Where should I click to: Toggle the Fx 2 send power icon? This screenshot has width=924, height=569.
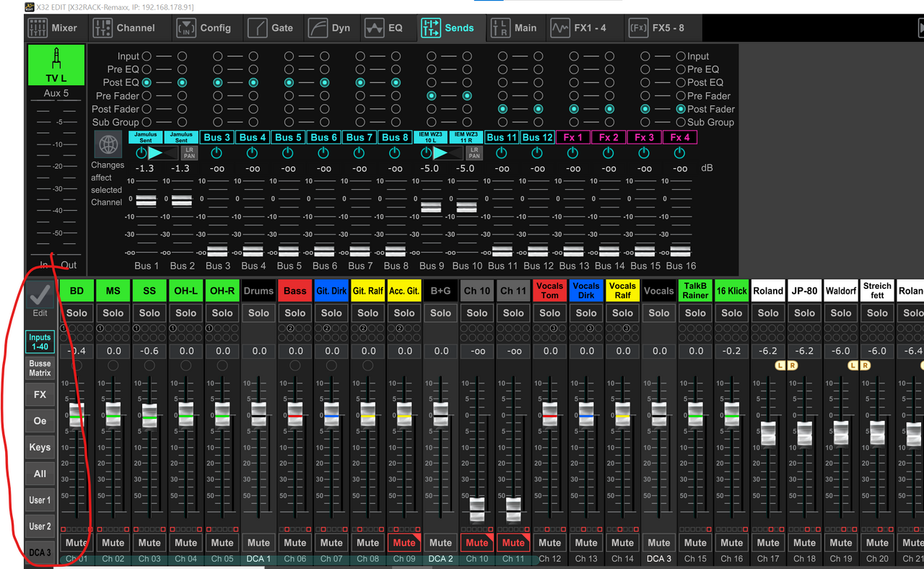609,153
